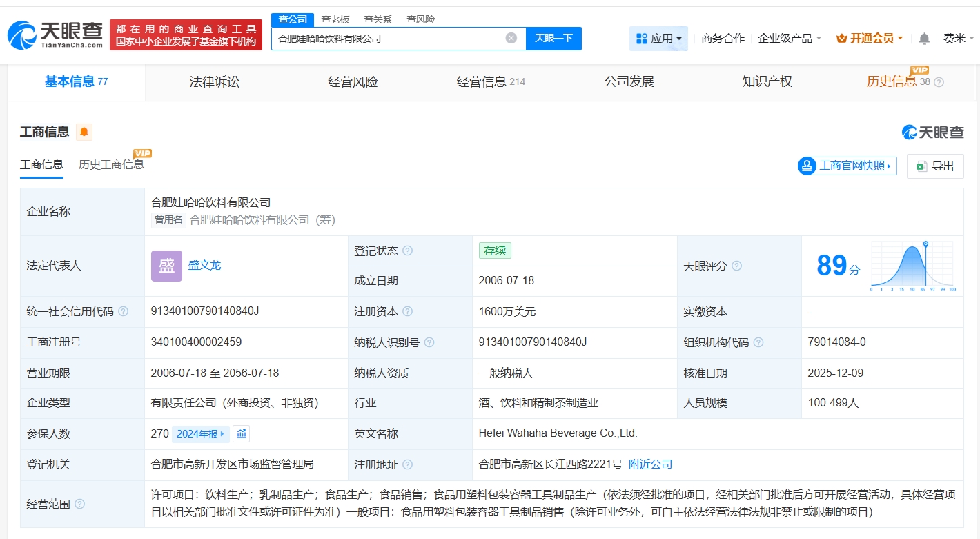Open the chart icon next to 2024年报
Viewport: 980px width, 539px height.
coord(242,434)
